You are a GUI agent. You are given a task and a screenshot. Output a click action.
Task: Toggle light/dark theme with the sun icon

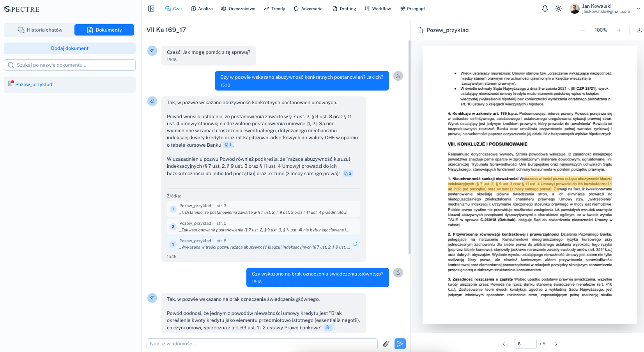(559, 8)
